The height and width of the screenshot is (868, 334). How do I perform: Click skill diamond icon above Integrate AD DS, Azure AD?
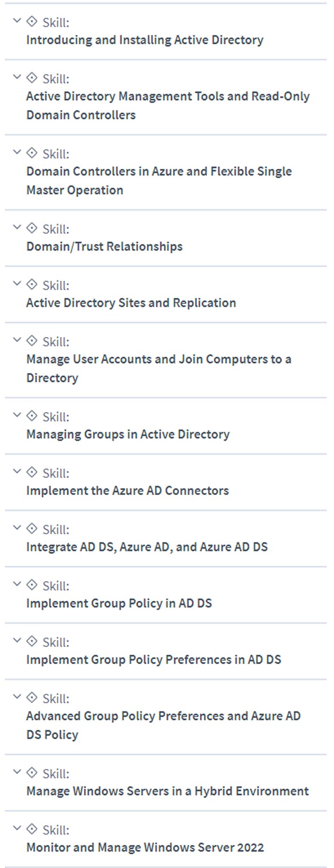[32, 528]
